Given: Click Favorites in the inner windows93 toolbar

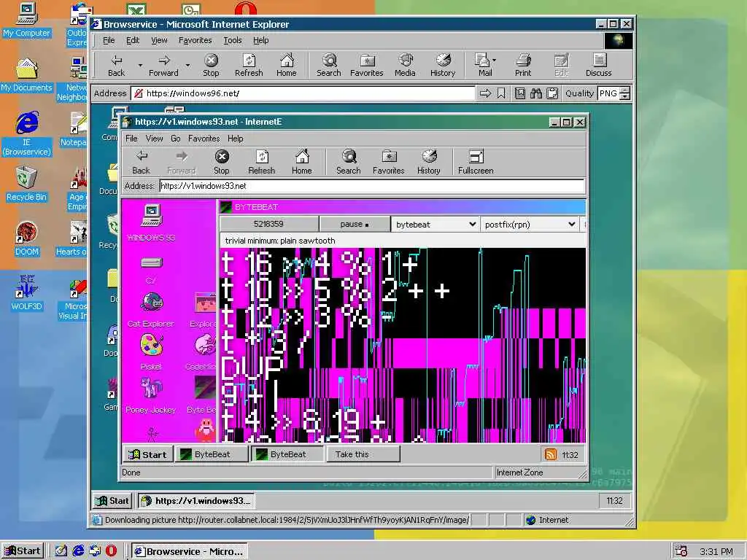Looking at the screenshot, I should tap(389, 163).
